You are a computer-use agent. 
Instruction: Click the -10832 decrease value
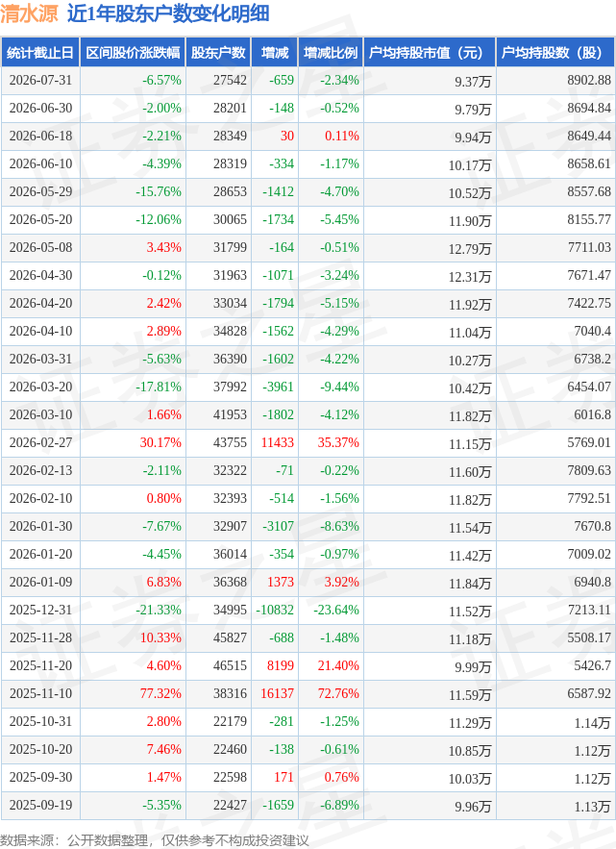point(275,610)
